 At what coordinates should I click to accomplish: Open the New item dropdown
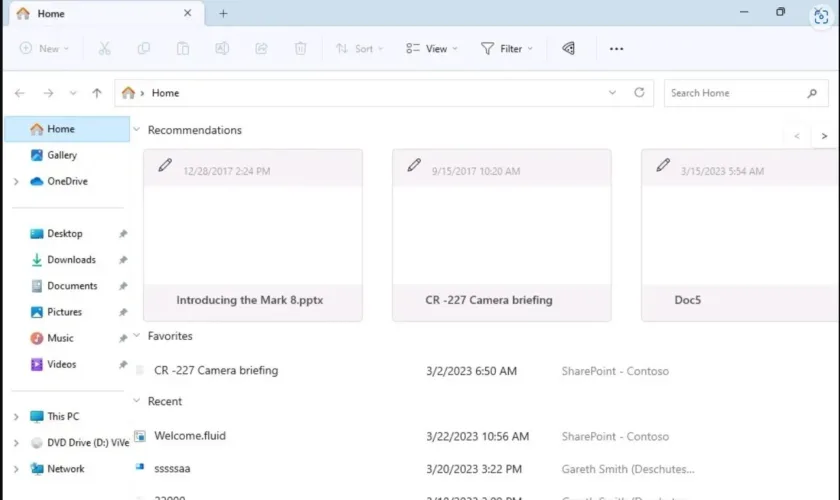click(44, 49)
